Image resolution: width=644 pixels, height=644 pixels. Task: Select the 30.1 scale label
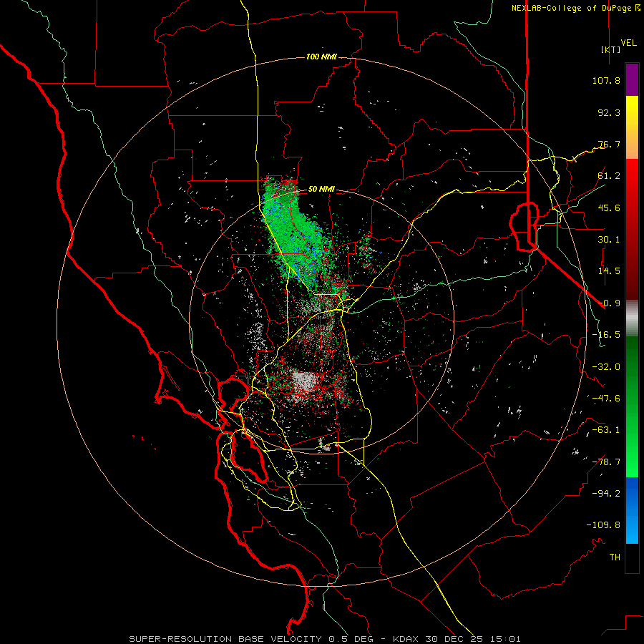[x=609, y=240]
